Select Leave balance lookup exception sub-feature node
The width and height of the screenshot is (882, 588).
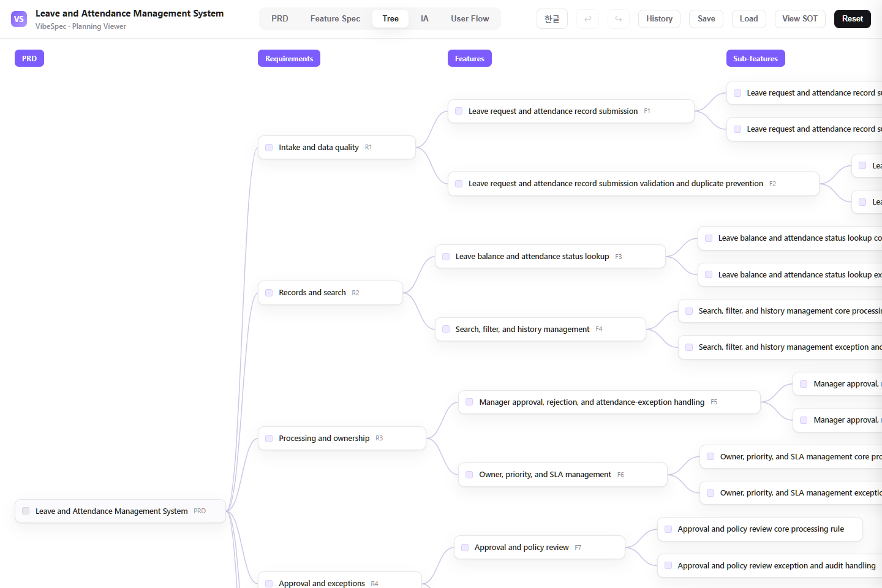click(790, 274)
